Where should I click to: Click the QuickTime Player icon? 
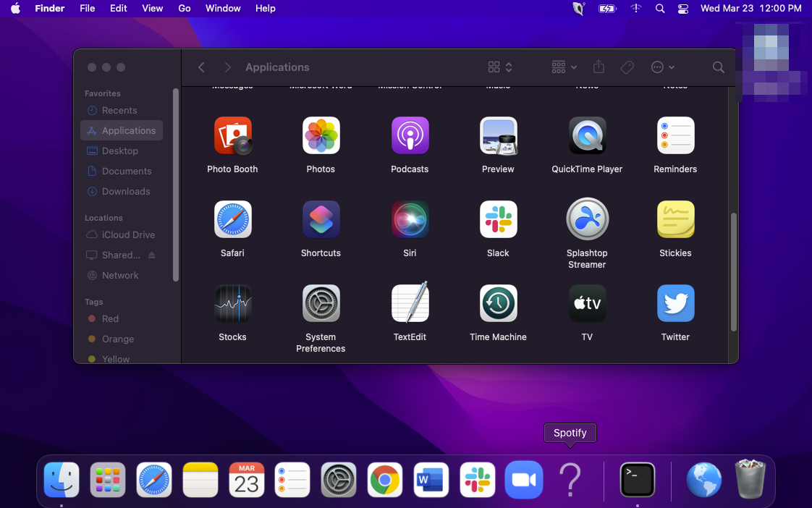pos(587,135)
